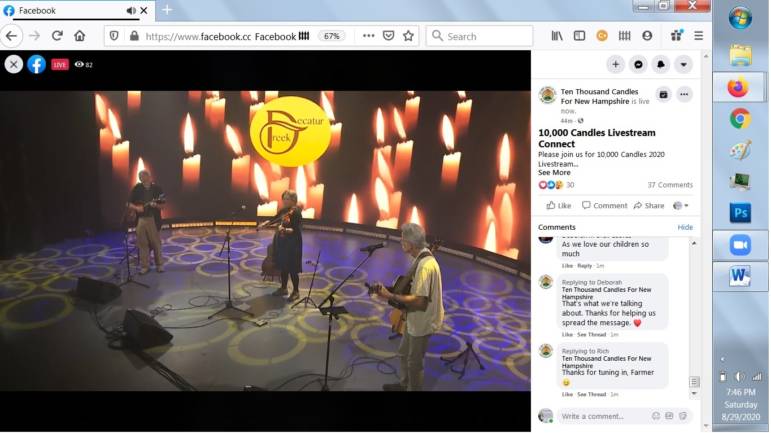
Task: Mute the Facebook tab audio
Action: pos(130,10)
